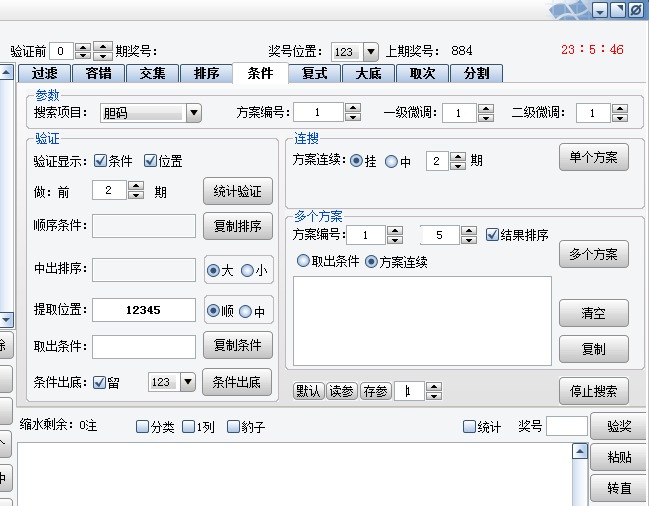Enable the 豹子 checkbox
The image size is (649, 506).
point(234,427)
